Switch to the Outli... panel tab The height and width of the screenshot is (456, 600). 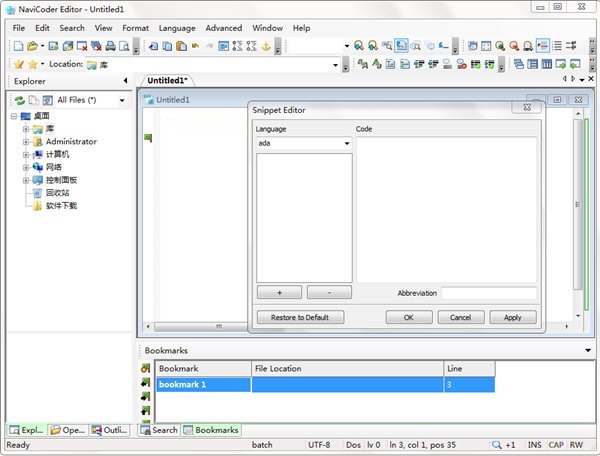[x=109, y=430]
